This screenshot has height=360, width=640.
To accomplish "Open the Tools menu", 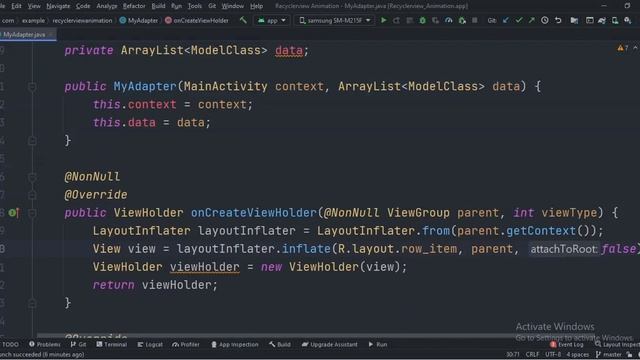I will (x=195, y=6).
